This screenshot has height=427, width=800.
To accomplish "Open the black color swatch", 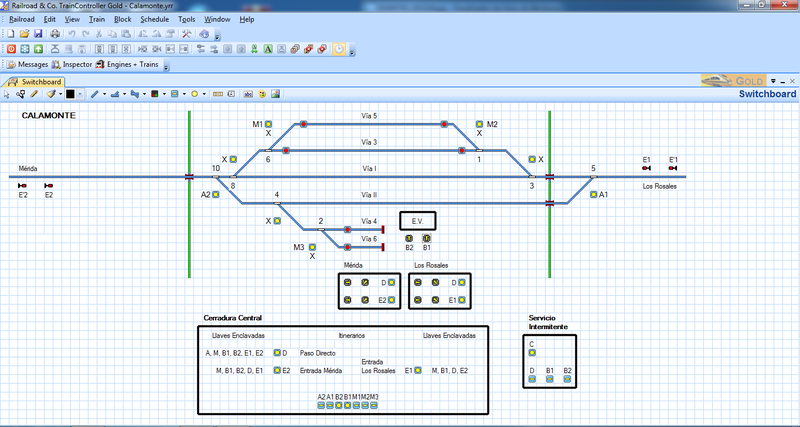I will [70, 94].
